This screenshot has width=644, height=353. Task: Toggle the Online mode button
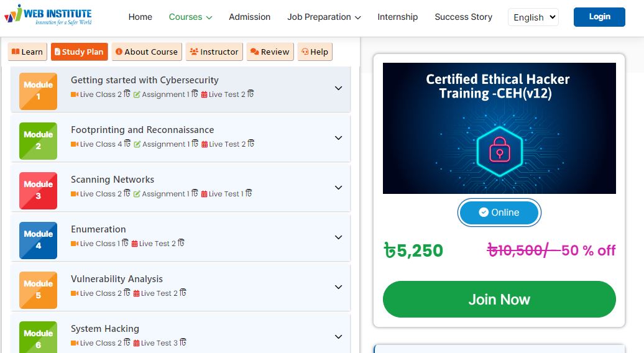coord(499,212)
